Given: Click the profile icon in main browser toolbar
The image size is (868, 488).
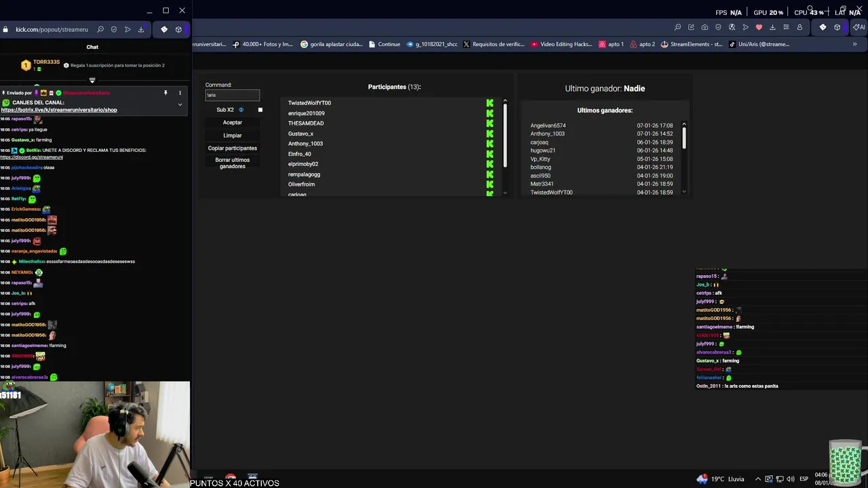Looking at the screenshot, I should (x=800, y=27).
